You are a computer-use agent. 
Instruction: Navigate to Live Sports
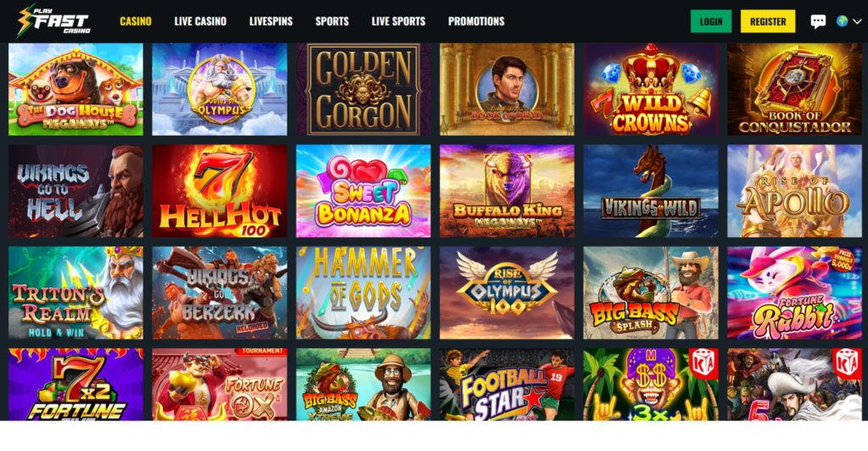coord(398,21)
